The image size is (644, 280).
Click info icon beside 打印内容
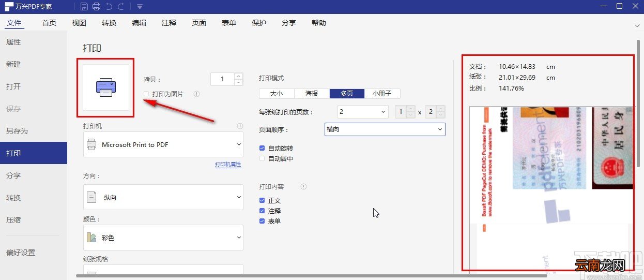(303, 186)
